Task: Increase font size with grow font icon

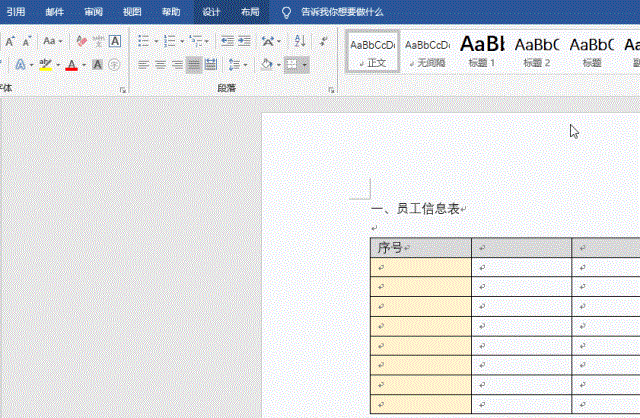Action: [x=9, y=41]
